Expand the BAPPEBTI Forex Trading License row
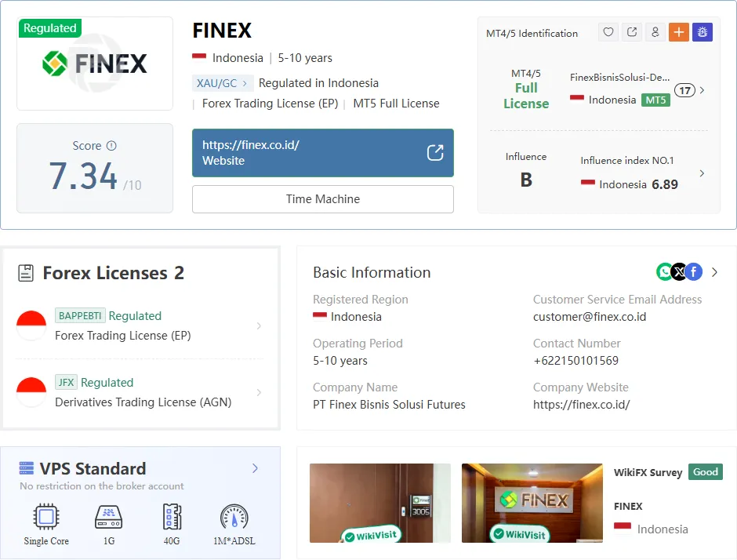This screenshot has width=737, height=560. click(x=140, y=325)
